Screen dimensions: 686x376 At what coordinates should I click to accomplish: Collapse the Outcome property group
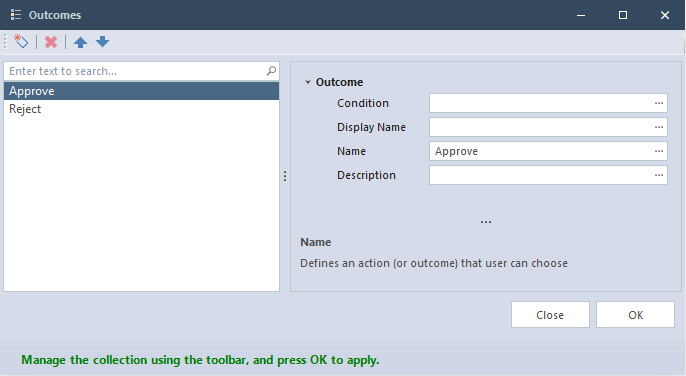(308, 82)
